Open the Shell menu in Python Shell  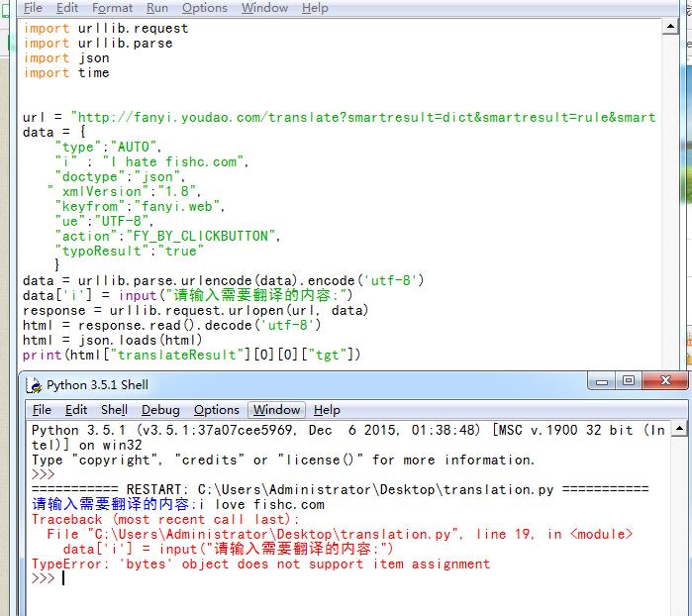point(114,410)
